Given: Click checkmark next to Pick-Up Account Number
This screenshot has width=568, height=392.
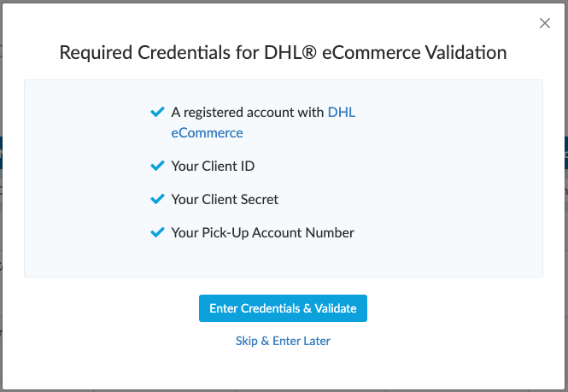Looking at the screenshot, I should click(156, 232).
